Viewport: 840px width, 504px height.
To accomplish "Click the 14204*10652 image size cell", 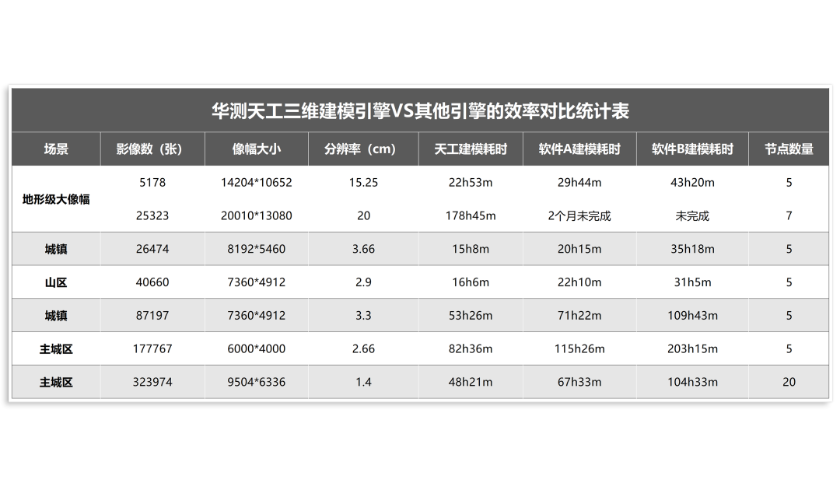I will 256,183.
